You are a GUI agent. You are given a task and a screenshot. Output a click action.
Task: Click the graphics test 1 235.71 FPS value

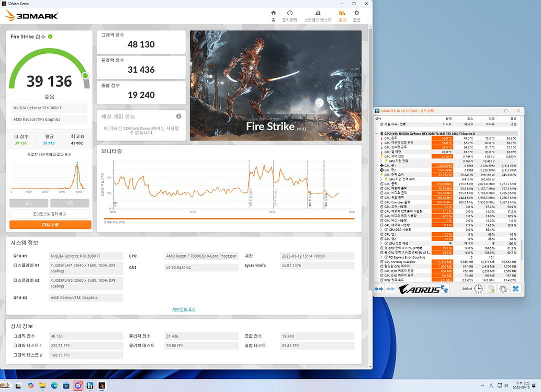(x=86, y=345)
